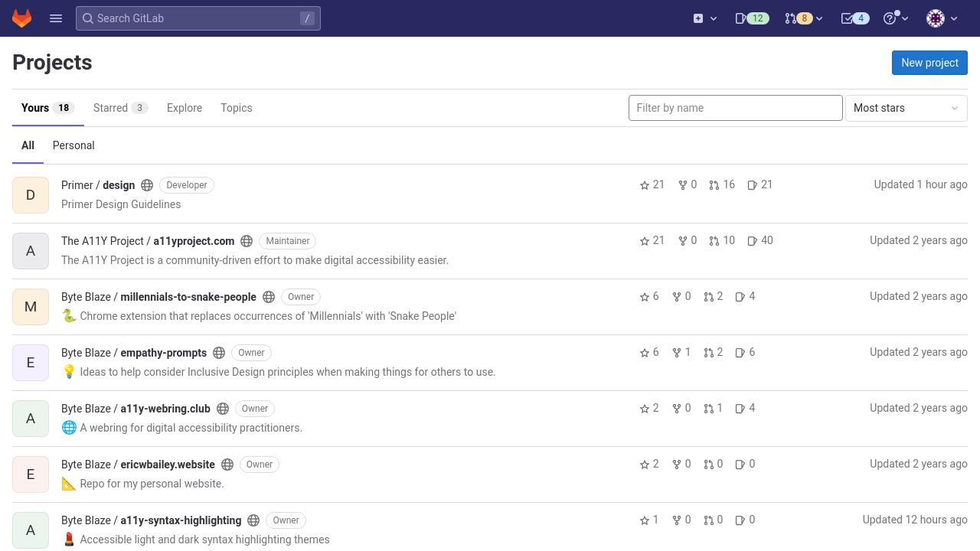Open the ericwbailey.website project

(x=138, y=465)
